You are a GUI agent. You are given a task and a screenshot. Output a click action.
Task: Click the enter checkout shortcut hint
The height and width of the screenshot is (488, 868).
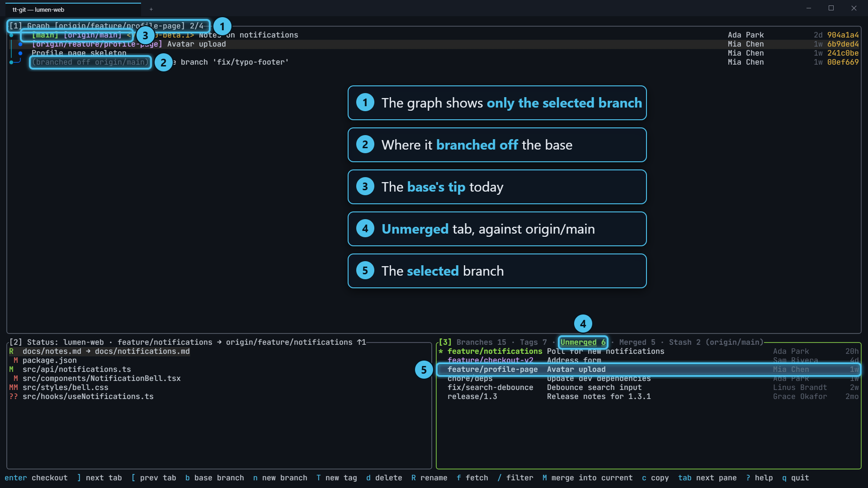pos(36,478)
